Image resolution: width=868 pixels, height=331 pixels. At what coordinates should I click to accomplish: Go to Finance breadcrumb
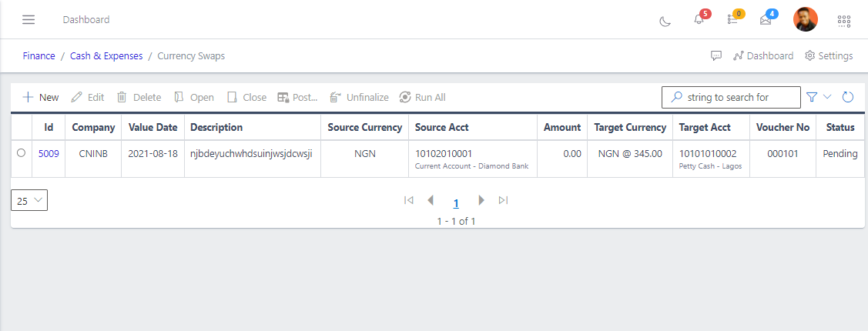coord(39,56)
